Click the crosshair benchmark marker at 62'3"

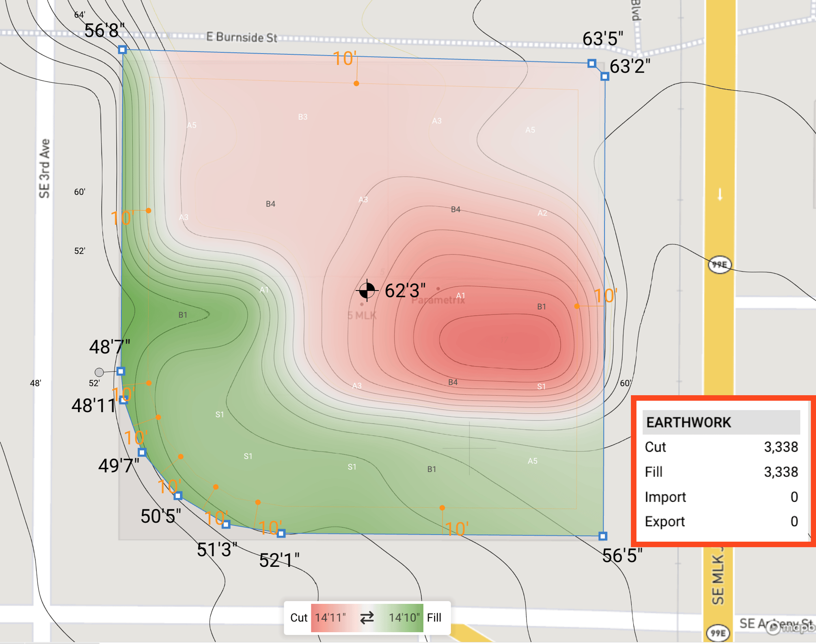(367, 291)
